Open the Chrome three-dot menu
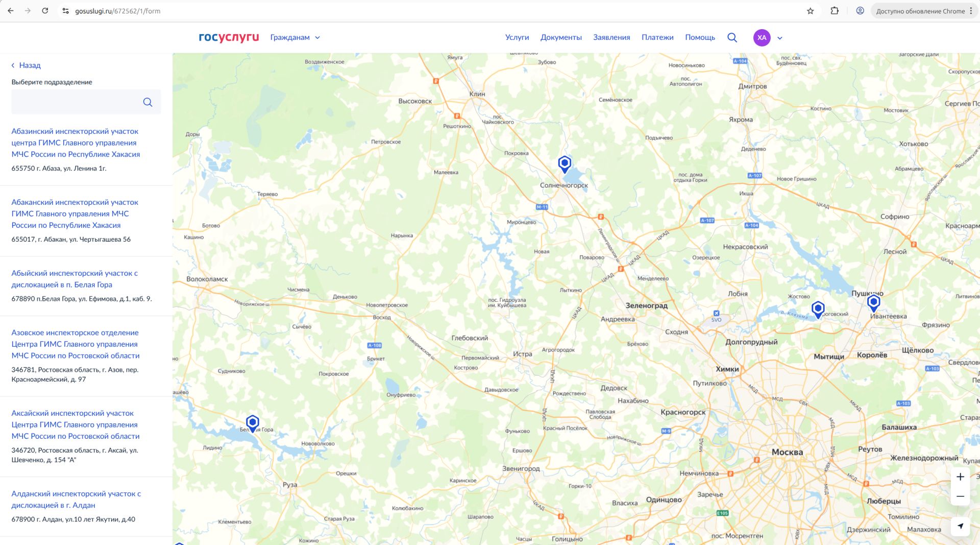Image resolution: width=980 pixels, height=545 pixels. (971, 11)
